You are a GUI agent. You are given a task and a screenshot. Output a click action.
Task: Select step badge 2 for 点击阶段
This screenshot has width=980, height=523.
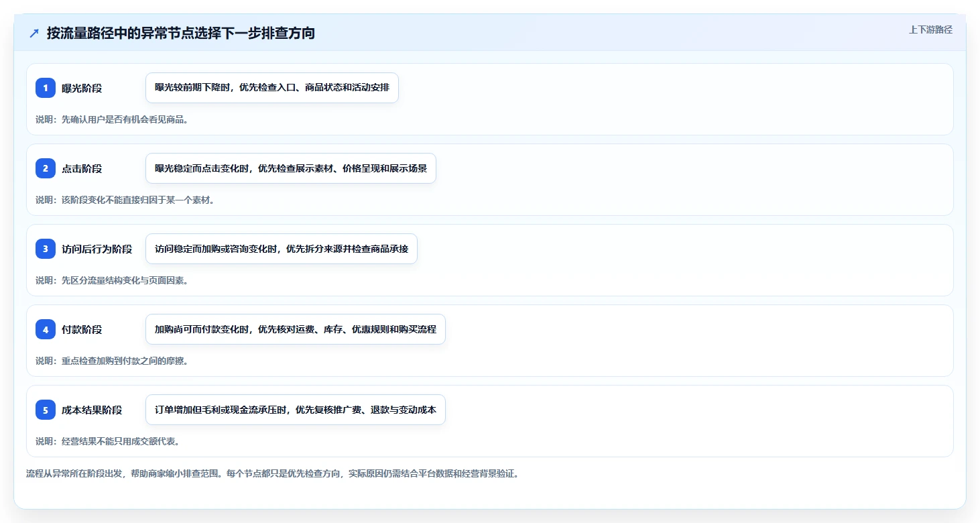coord(46,168)
